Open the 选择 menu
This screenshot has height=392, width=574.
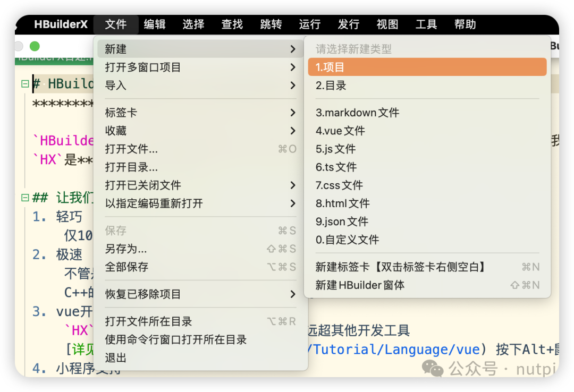(x=193, y=24)
